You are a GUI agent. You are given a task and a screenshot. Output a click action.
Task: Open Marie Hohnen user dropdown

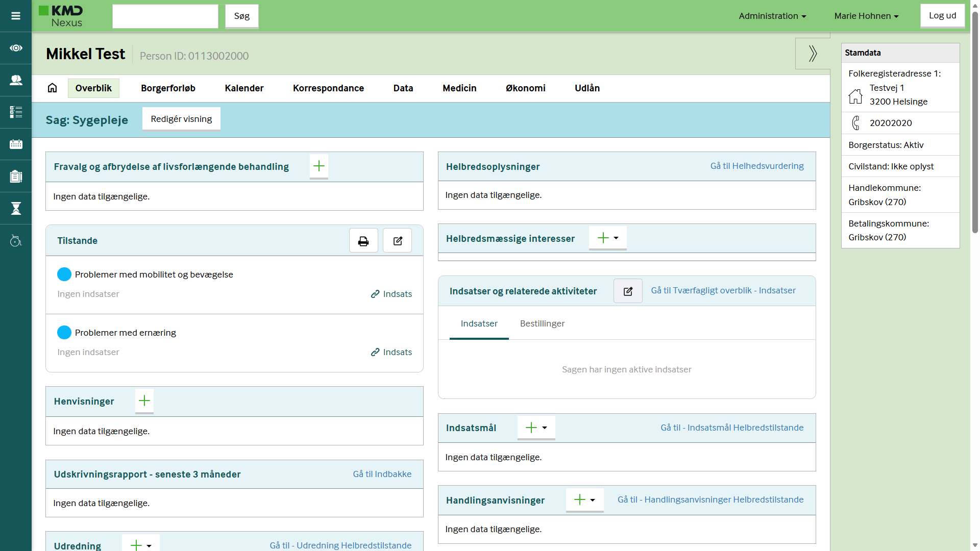(x=866, y=16)
